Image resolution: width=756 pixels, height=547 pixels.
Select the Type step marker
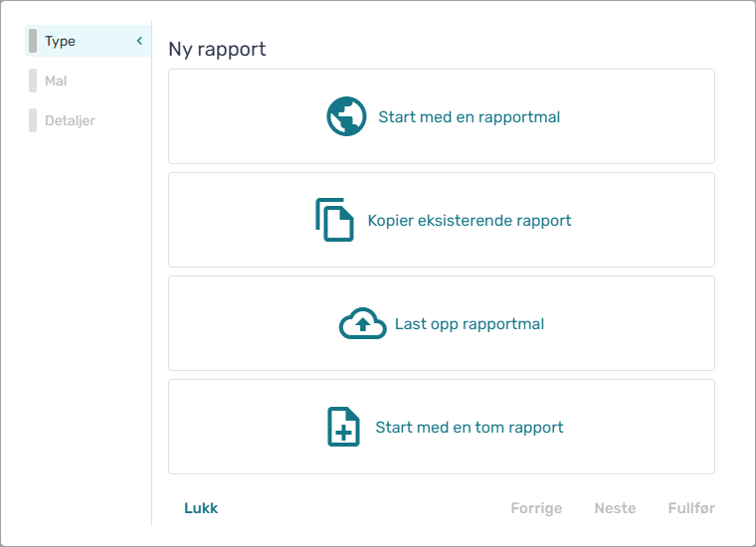coord(33,41)
